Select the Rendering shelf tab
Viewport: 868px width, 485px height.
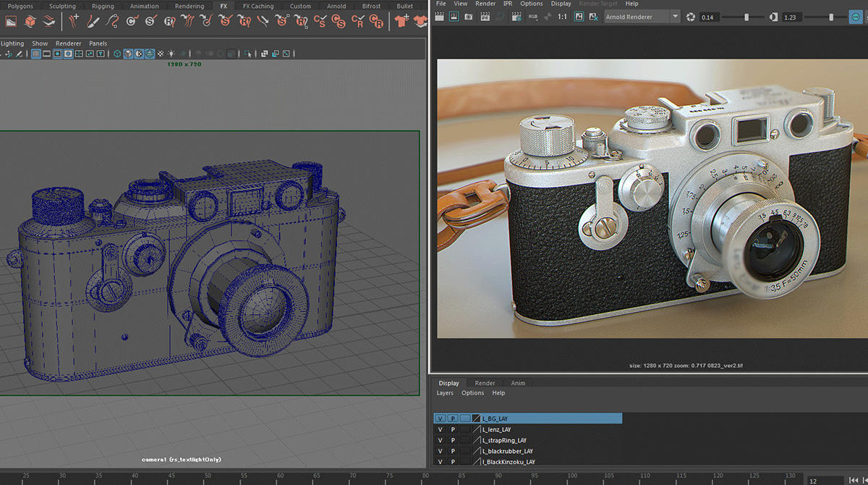click(190, 6)
